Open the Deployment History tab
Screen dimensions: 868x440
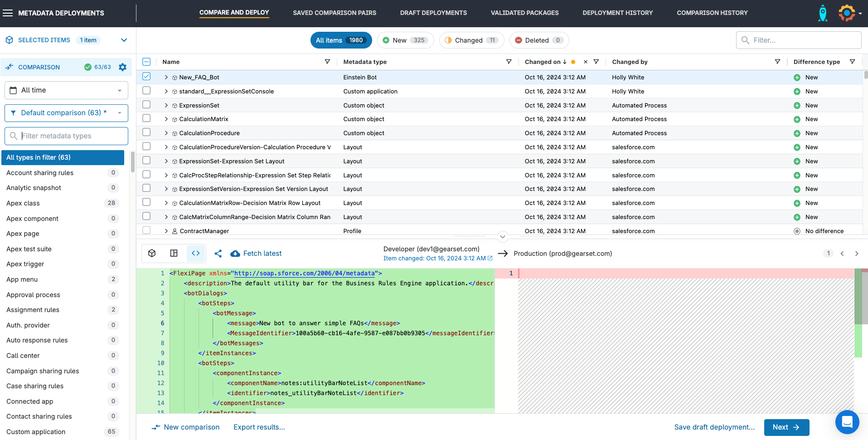click(617, 13)
